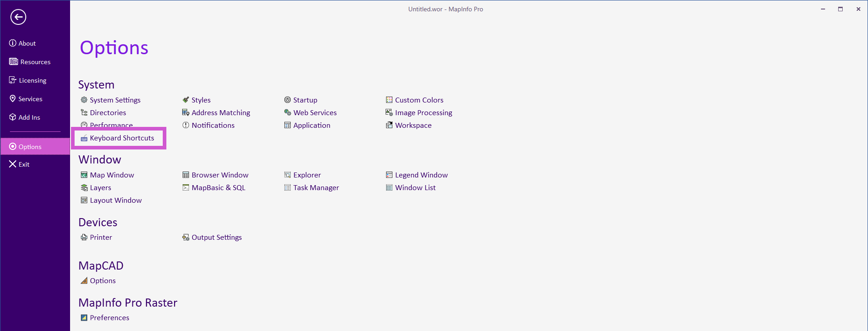Click the Styles brush icon
This screenshot has height=331, width=868.
click(186, 100)
